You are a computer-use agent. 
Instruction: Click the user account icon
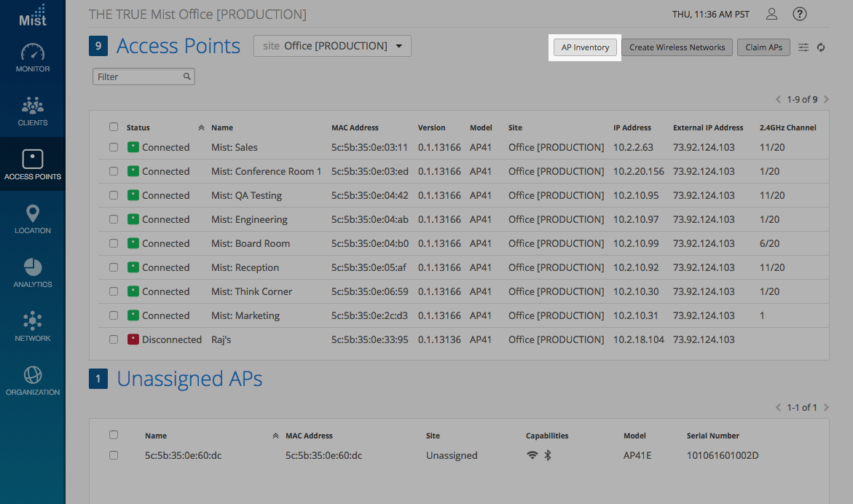click(772, 15)
